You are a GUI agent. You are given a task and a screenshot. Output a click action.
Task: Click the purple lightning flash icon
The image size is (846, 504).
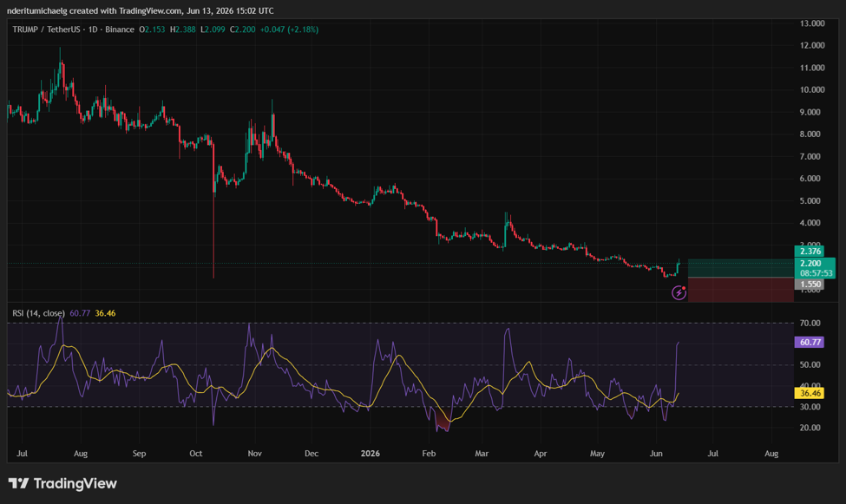click(x=679, y=292)
